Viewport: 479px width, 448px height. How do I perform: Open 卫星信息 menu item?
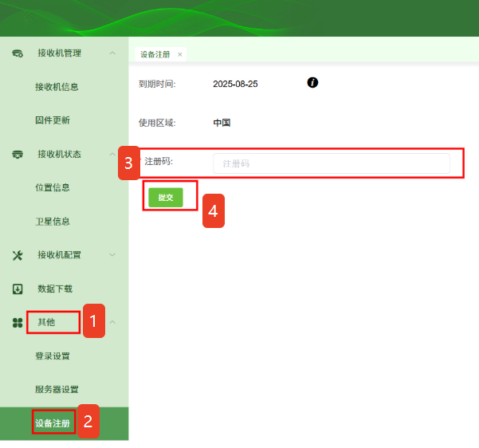coord(53,222)
